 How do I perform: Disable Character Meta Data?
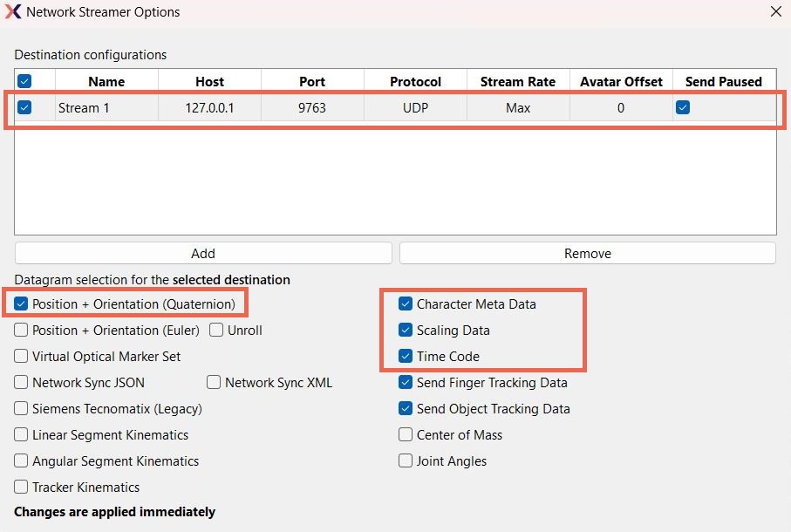pyautogui.click(x=406, y=304)
